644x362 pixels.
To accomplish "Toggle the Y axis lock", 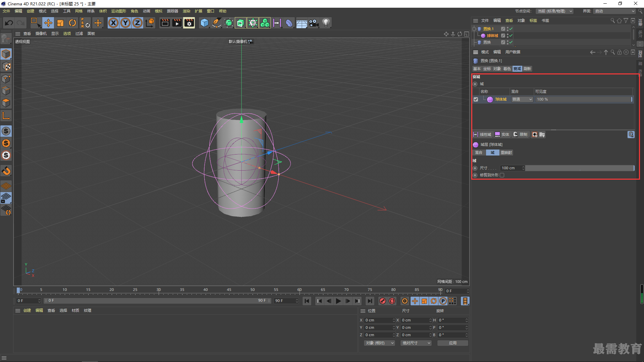I will (x=125, y=23).
